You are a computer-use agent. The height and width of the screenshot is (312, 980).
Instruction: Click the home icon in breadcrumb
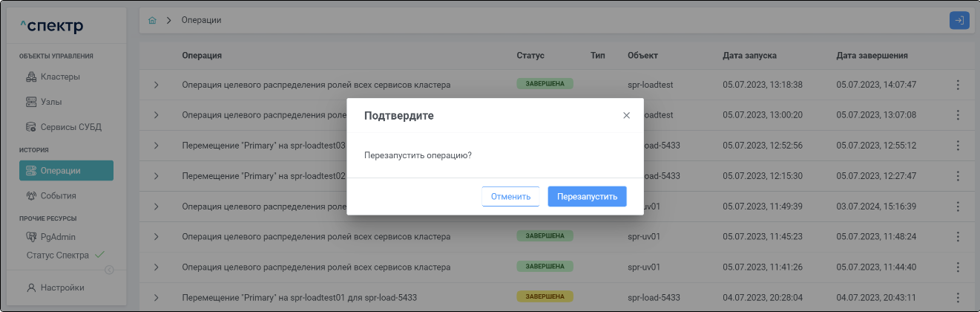(153, 20)
